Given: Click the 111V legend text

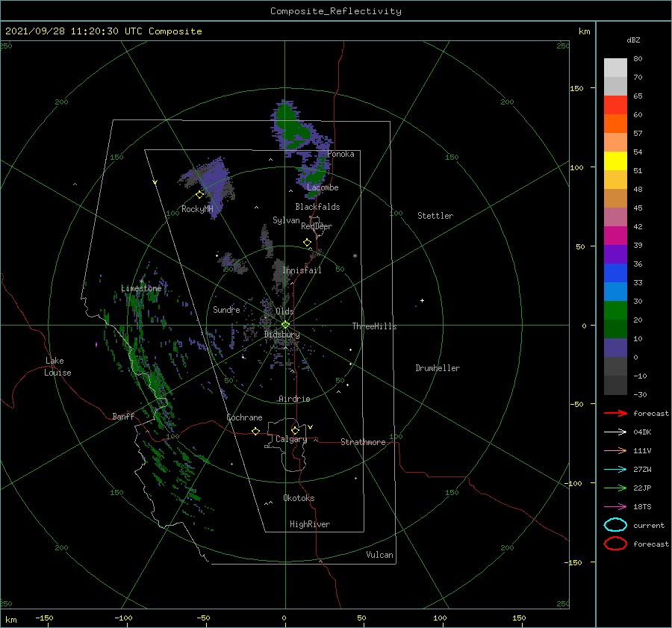Looking at the screenshot, I should [x=642, y=450].
